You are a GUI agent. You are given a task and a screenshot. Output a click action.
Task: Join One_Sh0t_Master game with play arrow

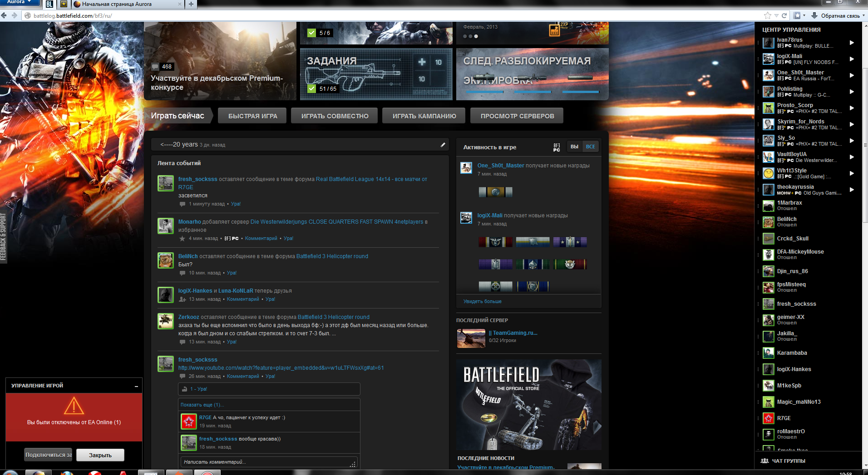coord(852,75)
